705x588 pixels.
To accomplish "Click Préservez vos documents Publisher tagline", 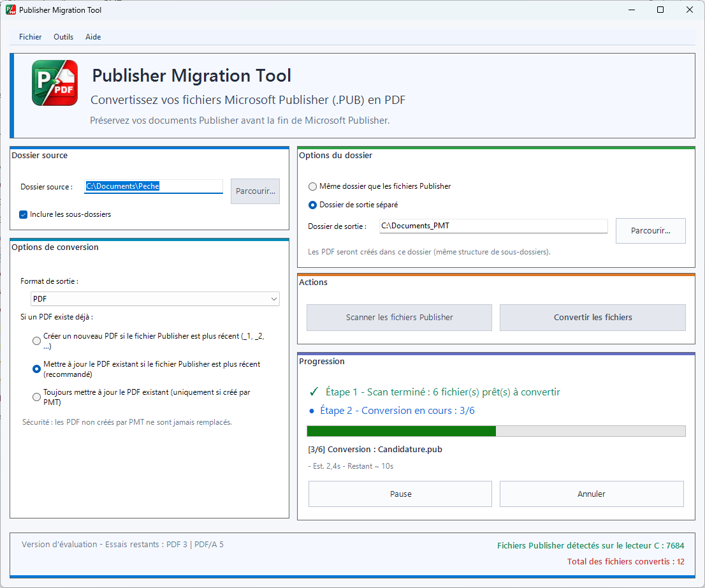I will click(x=240, y=121).
